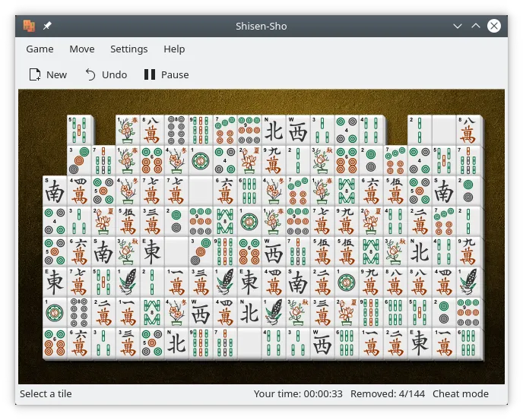The height and width of the screenshot is (420, 523).
Task: Click the Your time elapsed display
Action: 297,393
